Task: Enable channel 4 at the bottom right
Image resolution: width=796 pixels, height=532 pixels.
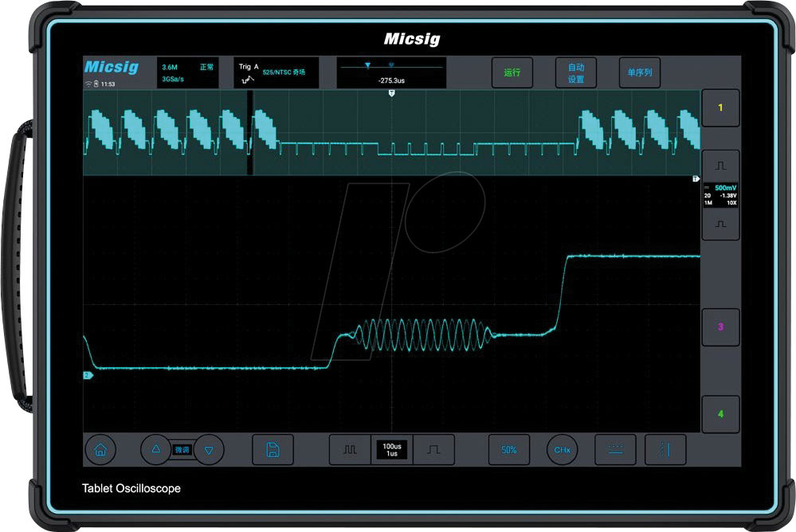Action: click(x=720, y=413)
